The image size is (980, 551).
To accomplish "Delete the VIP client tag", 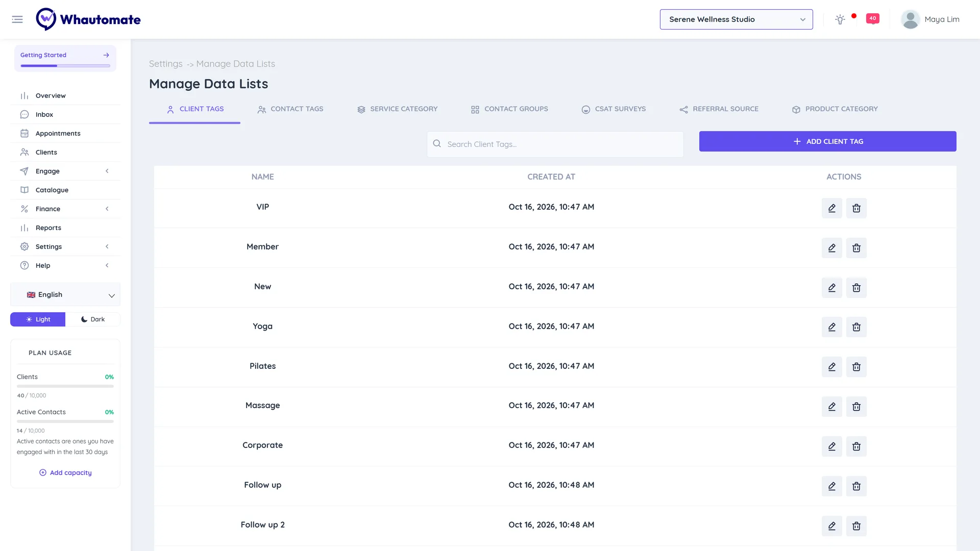I will click(x=856, y=208).
